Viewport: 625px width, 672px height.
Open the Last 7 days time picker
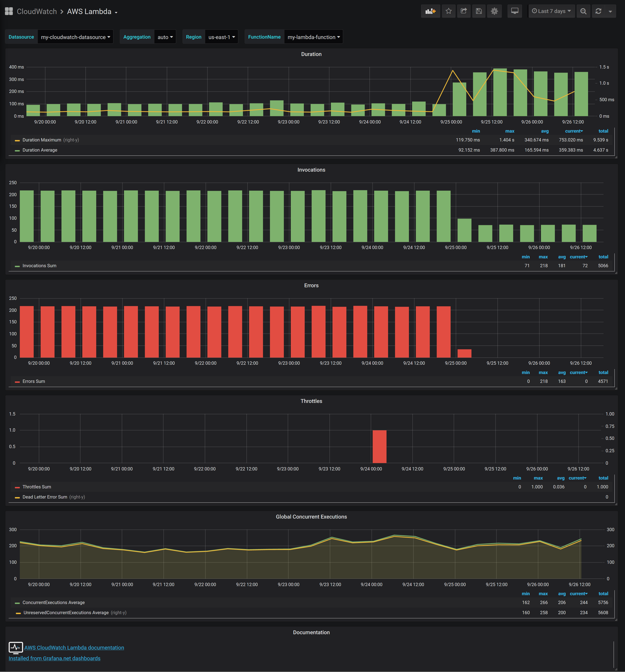click(x=551, y=11)
